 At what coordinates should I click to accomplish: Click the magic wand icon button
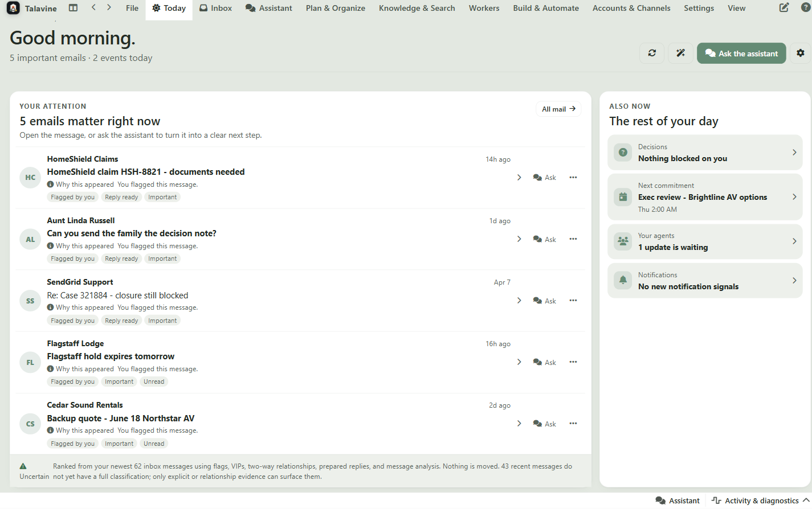click(x=680, y=53)
